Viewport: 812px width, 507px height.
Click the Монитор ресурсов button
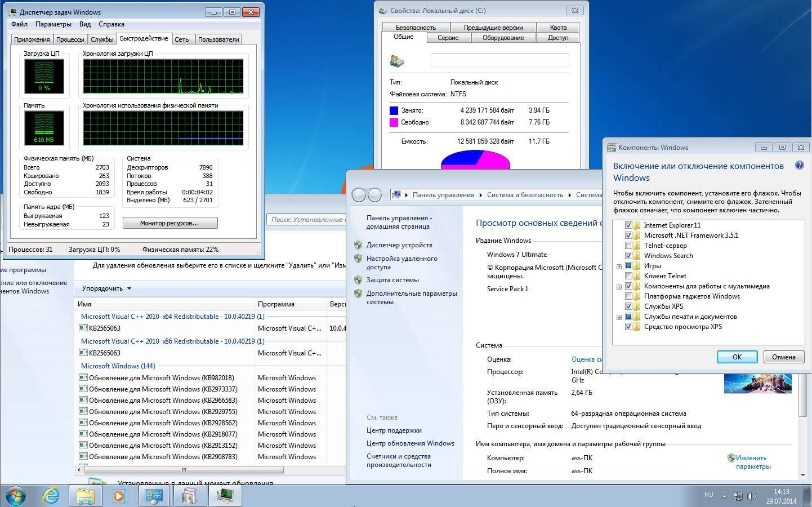[x=169, y=223]
